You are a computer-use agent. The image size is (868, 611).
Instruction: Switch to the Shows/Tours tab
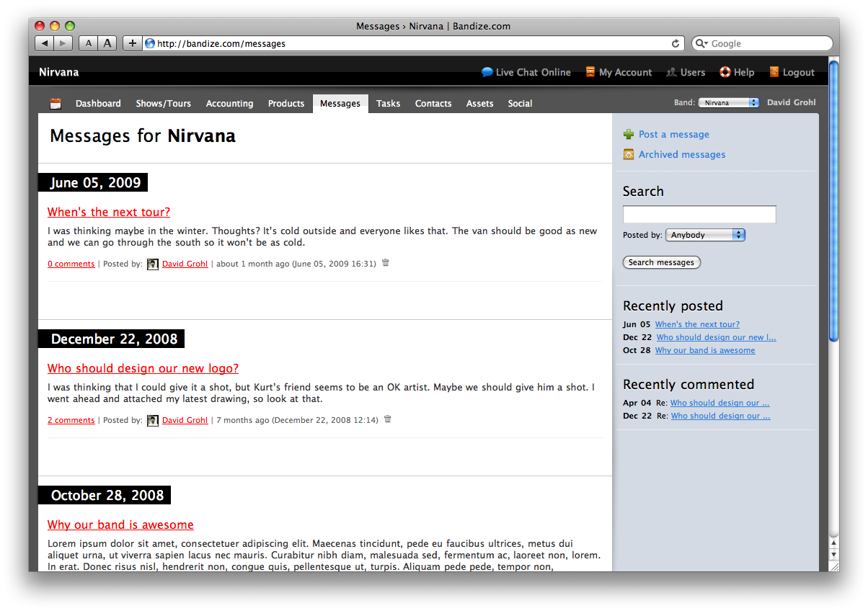tap(164, 104)
